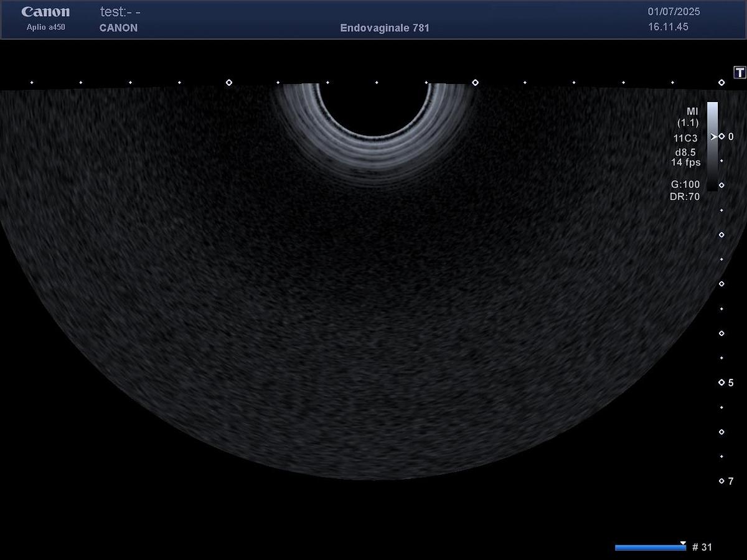Click the 11C3 transducer label

pos(685,139)
